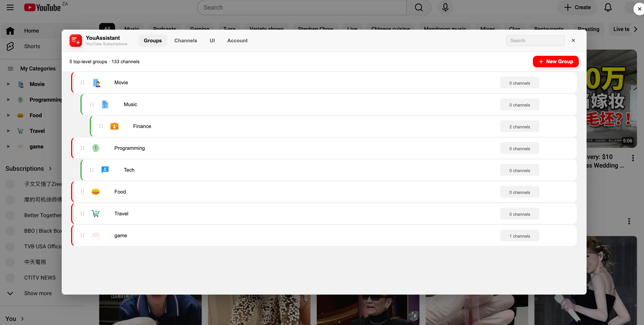Image resolution: width=644 pixels, height=325 pixels.
Task: Expand Programming category in sidebar
Action: [8, 100]
